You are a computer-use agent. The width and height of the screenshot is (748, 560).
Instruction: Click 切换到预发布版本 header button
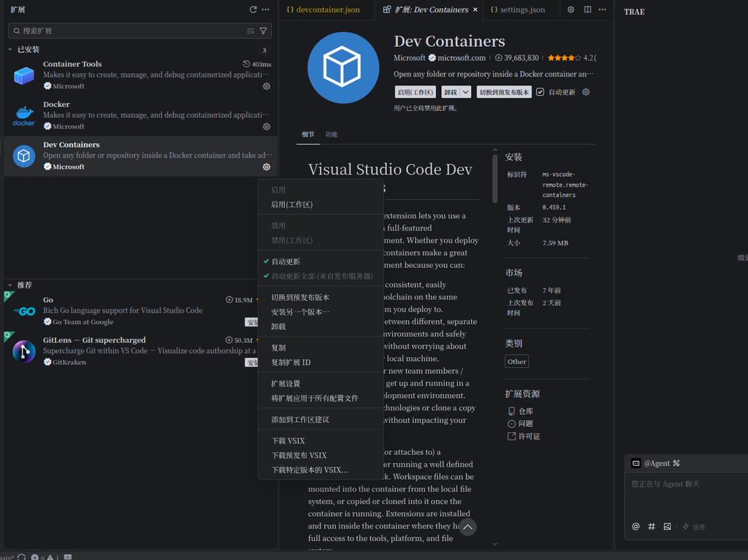pyautogui.click(x=504, y=92)
